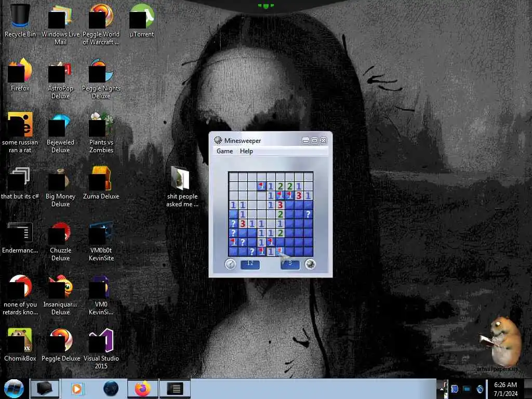Open the Recycle Bin desktop icon
Image resolution: width=532 pixels, height=399 pixels.
coord(20,20)
